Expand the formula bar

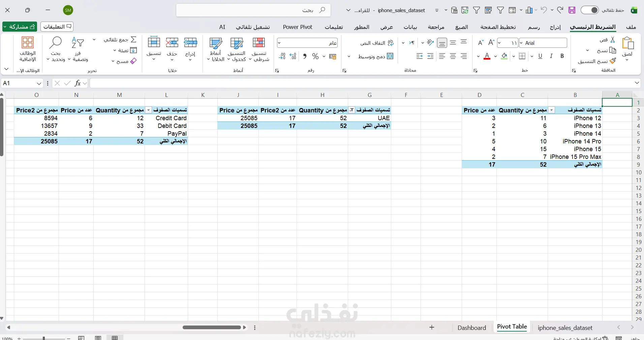pyautogui.click(x=637, y=83)
